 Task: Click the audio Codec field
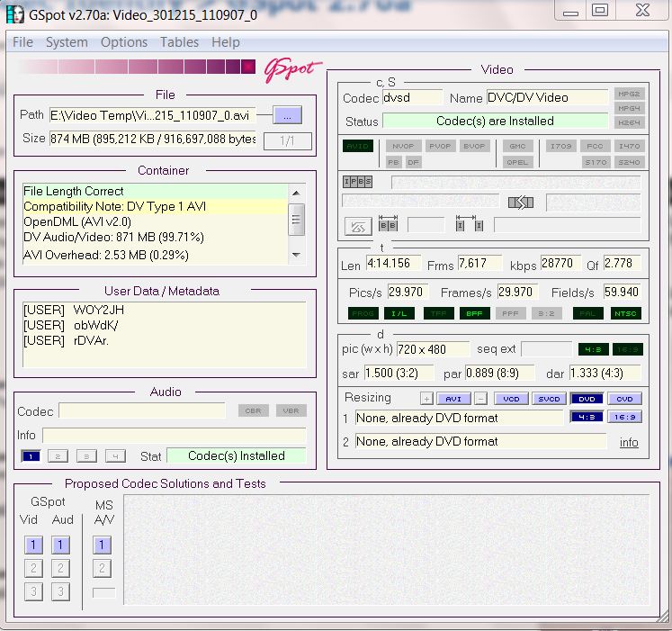[142, 411]
